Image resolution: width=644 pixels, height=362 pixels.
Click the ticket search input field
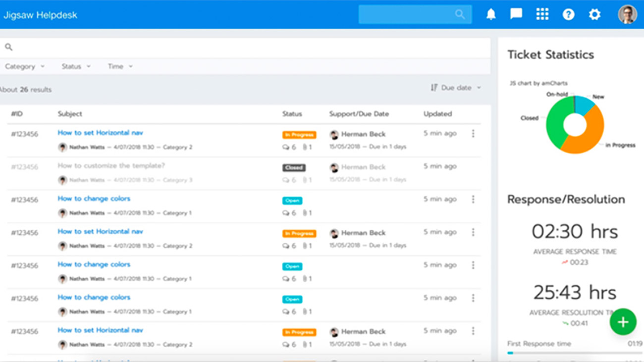tap(248, 48)
